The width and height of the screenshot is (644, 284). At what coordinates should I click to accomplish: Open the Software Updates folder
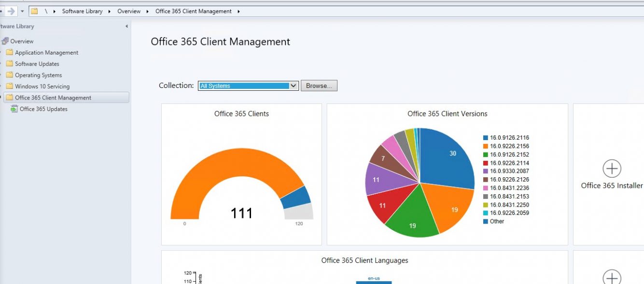[x=37, y=63]
